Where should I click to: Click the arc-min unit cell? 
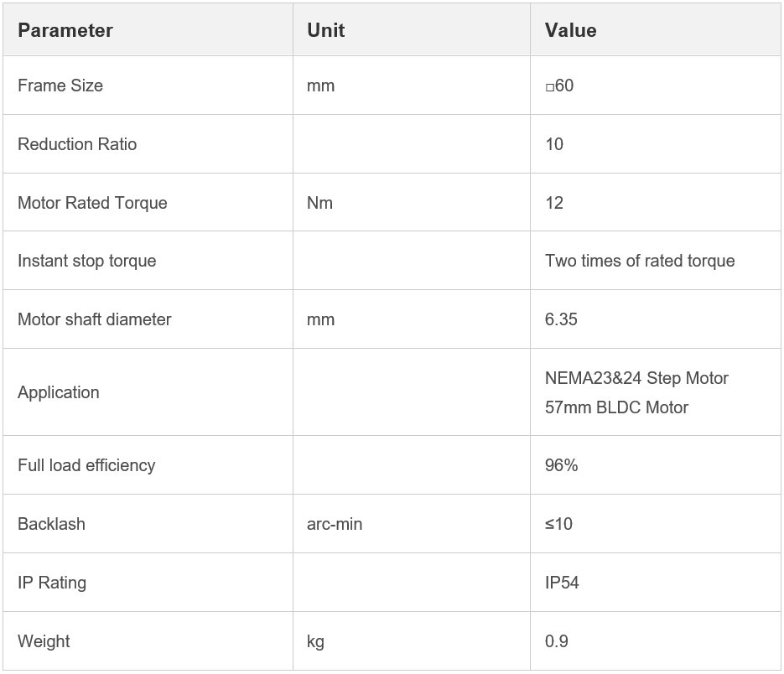335,524
